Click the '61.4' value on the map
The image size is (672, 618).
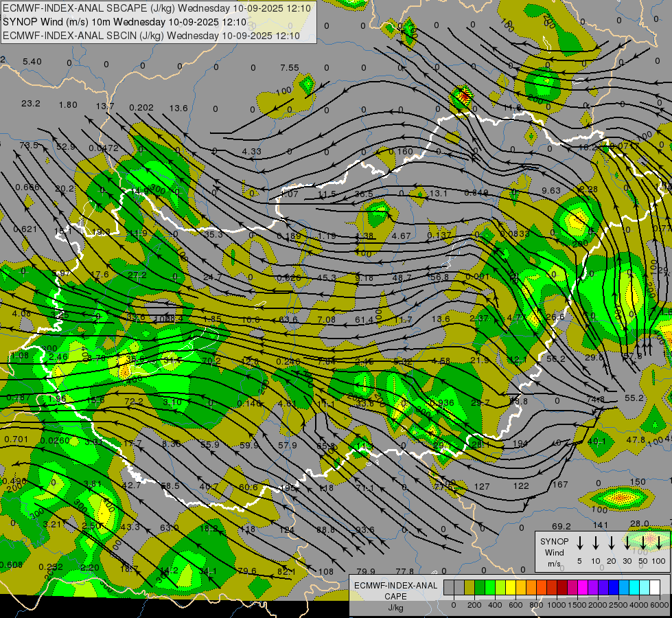(364, 319)
